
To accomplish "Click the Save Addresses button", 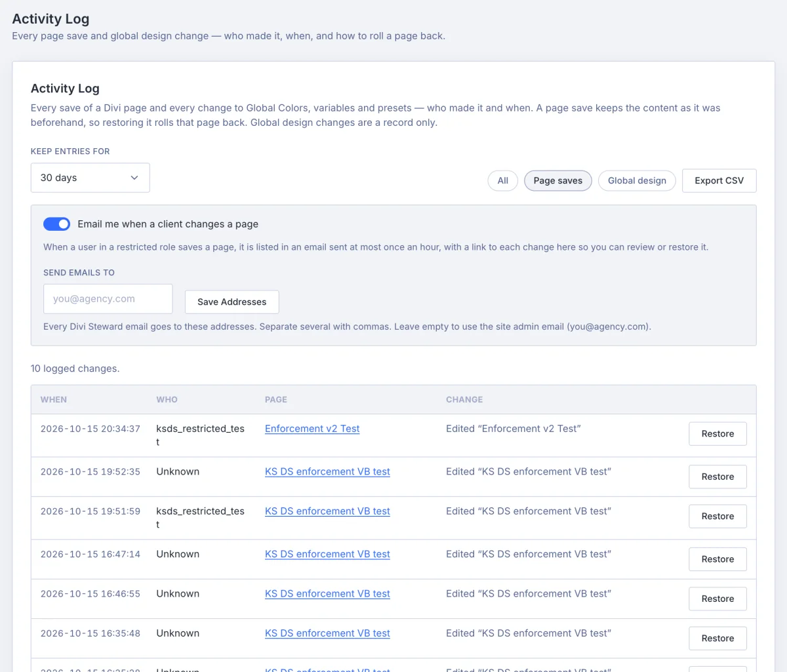I will [x=232, y=302].
